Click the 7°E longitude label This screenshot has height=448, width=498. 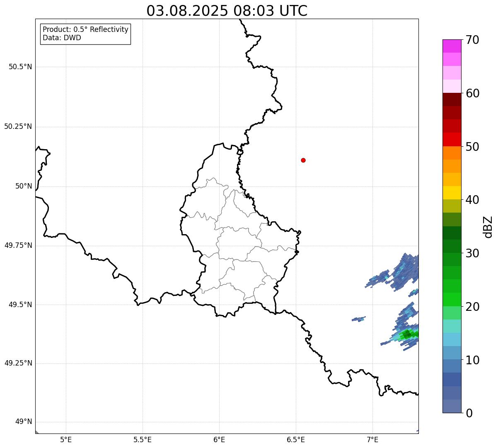click(372, 440)
